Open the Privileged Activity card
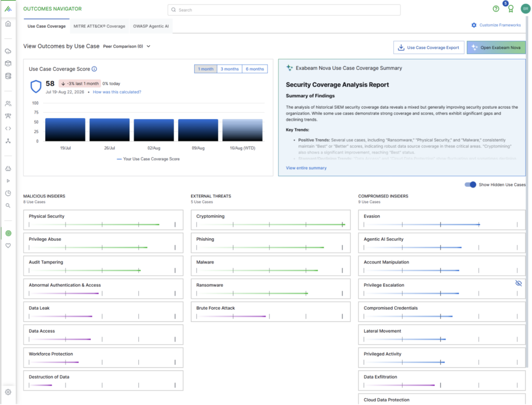This screenshot has height=405, width=532. [442, 358]
